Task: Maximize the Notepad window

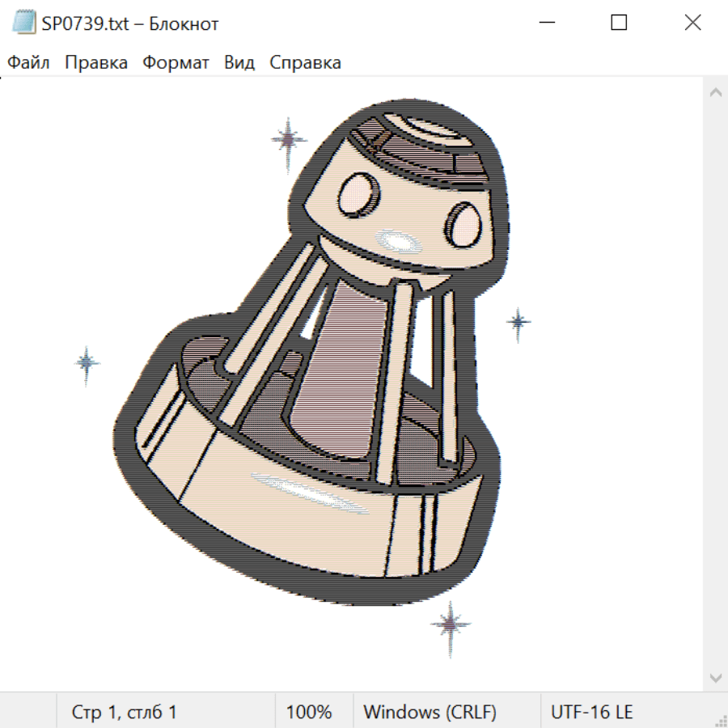Action: pyautogui.click(x=619, y=23)
